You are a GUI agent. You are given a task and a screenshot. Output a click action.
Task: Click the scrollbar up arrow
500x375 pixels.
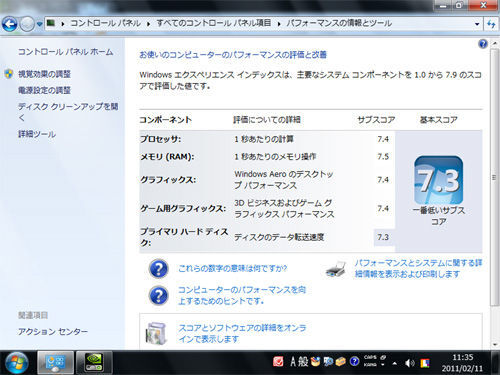(494, 44)
